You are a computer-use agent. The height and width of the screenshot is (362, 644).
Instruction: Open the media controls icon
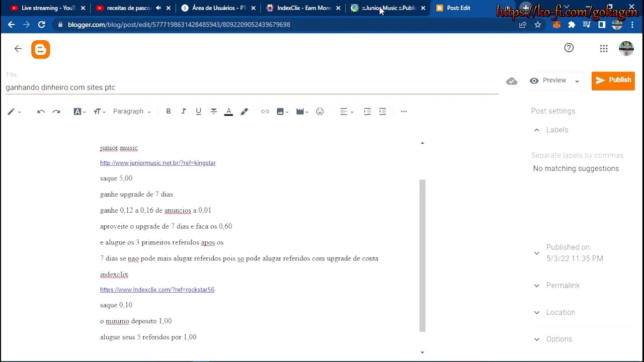[587, 25]
